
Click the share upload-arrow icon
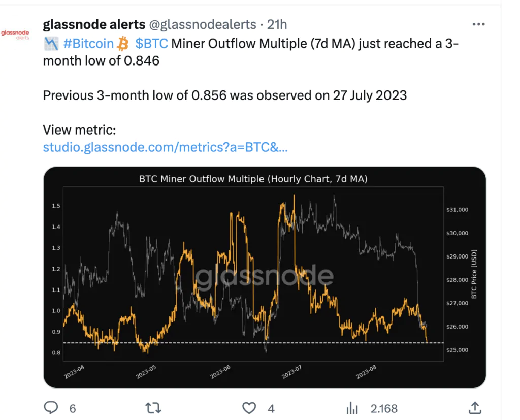coord(475,407)
